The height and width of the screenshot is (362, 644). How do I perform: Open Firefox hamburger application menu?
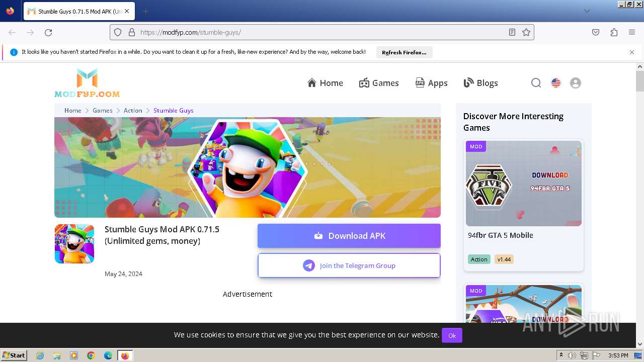[632, 32]
